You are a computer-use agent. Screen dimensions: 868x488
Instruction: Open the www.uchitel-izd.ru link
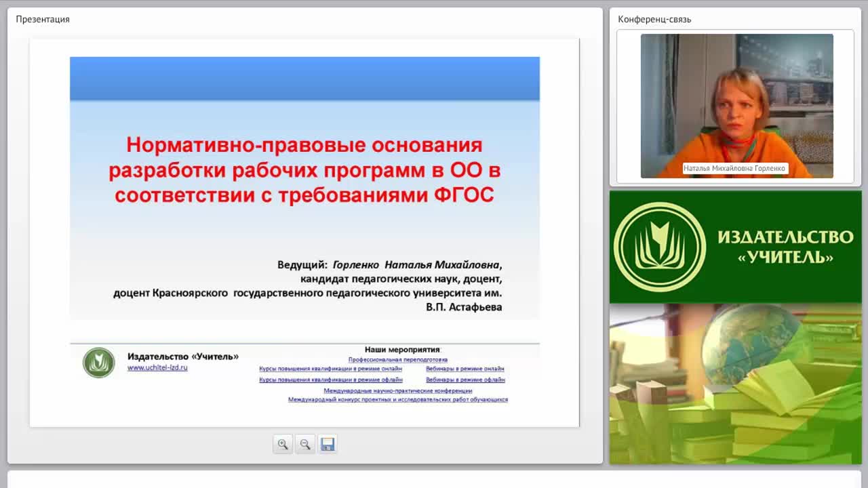coord(157,367)
